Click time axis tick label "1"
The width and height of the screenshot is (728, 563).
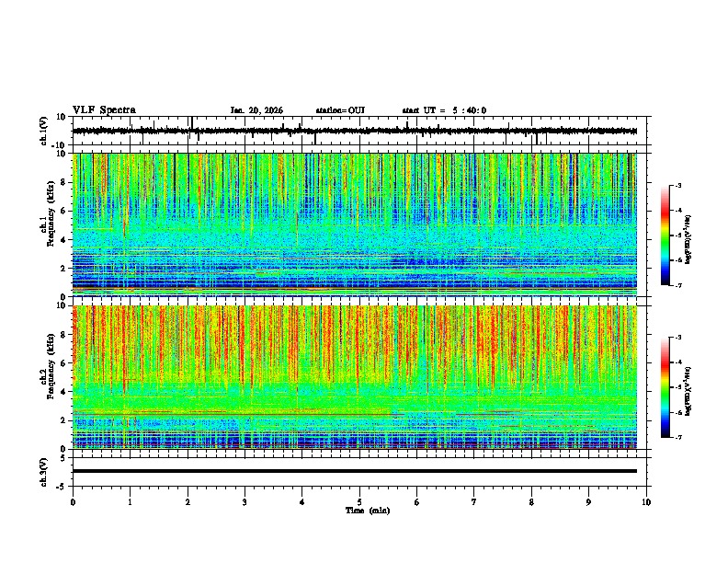pos(130,502)
